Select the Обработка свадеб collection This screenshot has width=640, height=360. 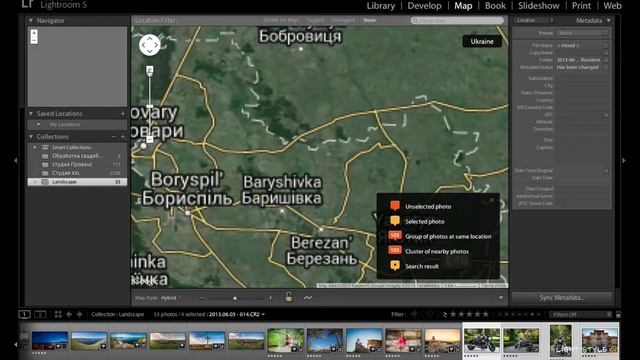coord(78,156)
